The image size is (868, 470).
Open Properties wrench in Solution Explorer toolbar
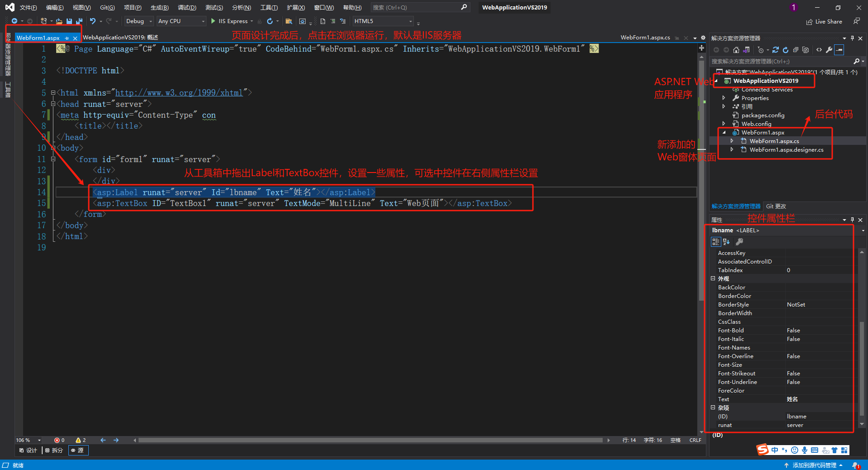(x=829, y=50)
